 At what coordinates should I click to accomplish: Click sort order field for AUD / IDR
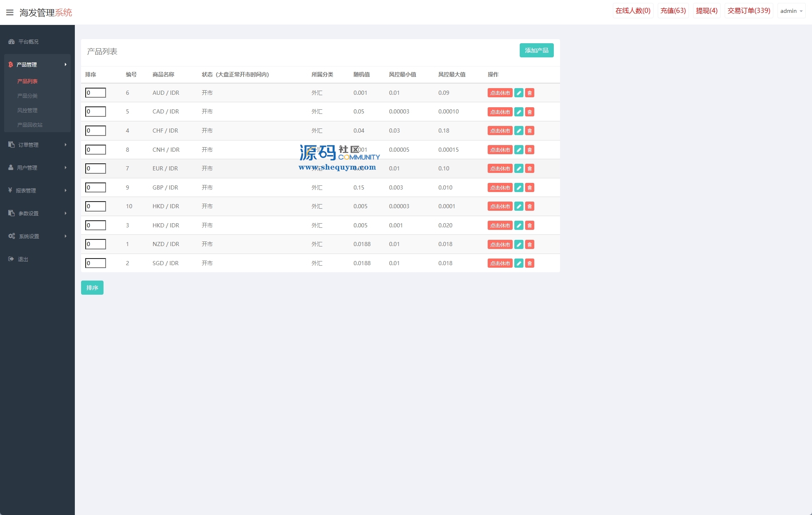(96, 93)
